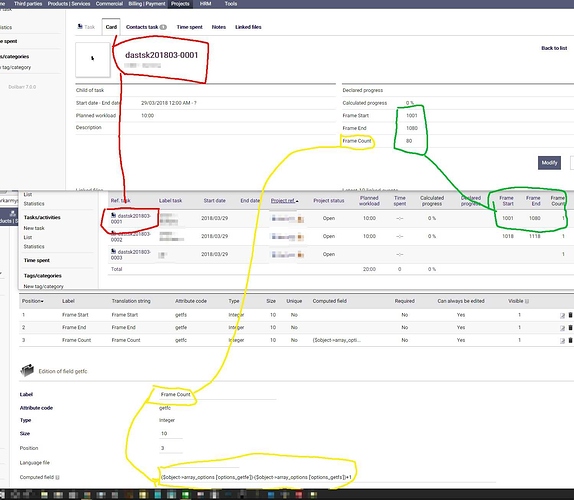Sort task list by Project ref header
The width and height of the screenshot is (574, 500).
(284, 201)
